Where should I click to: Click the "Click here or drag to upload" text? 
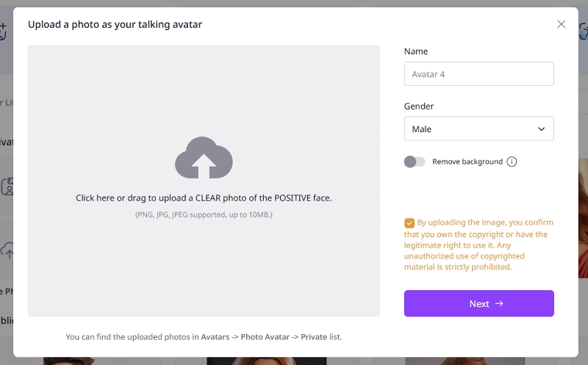(204, 198)
